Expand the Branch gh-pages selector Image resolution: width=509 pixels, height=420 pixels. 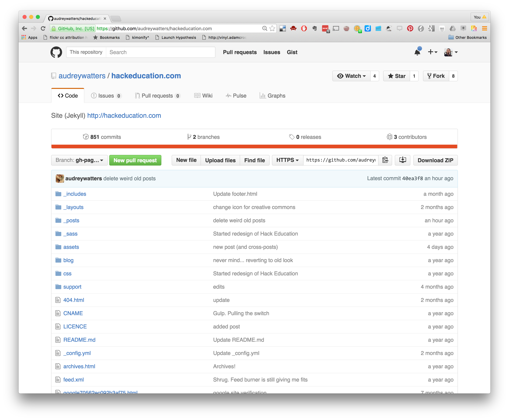[x=79, y=160]
